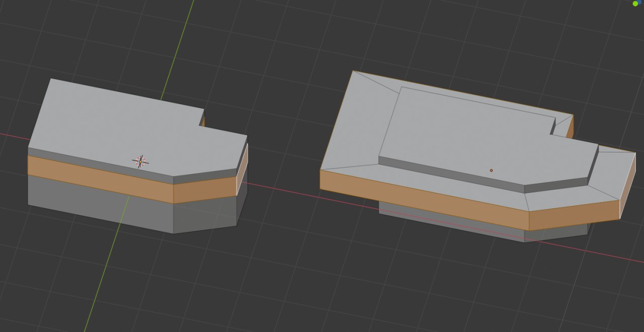The width and height of the screenshot is (644, 332).
Task: Select the orange origin dot on right mesh
Action: pos(492,170)
